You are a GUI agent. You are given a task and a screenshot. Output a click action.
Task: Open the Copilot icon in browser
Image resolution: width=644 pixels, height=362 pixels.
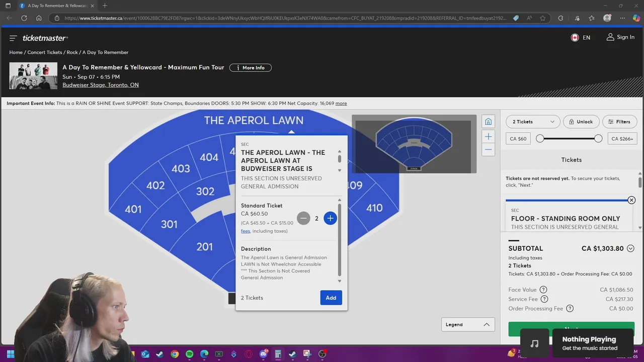[x=636, y=18]
